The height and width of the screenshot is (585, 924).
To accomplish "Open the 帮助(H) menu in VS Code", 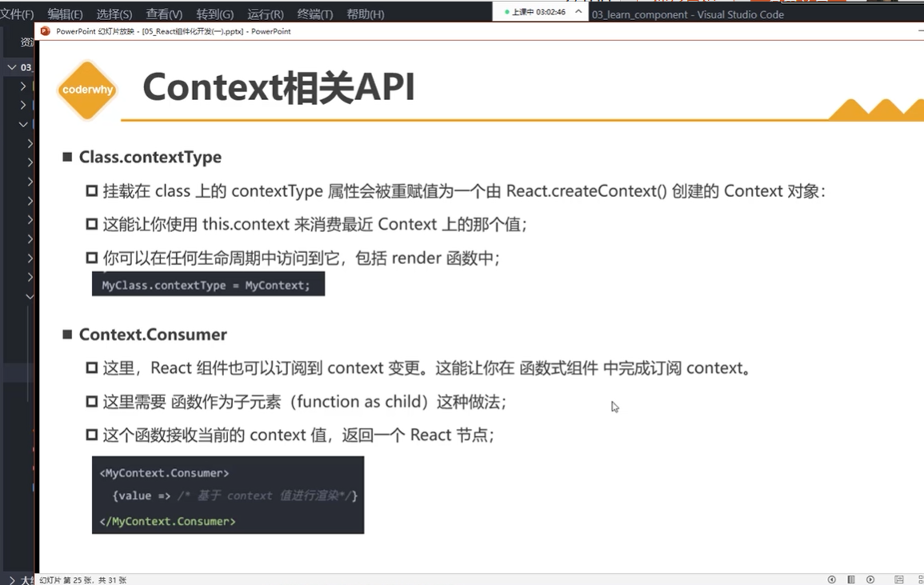I will [366, 14].
